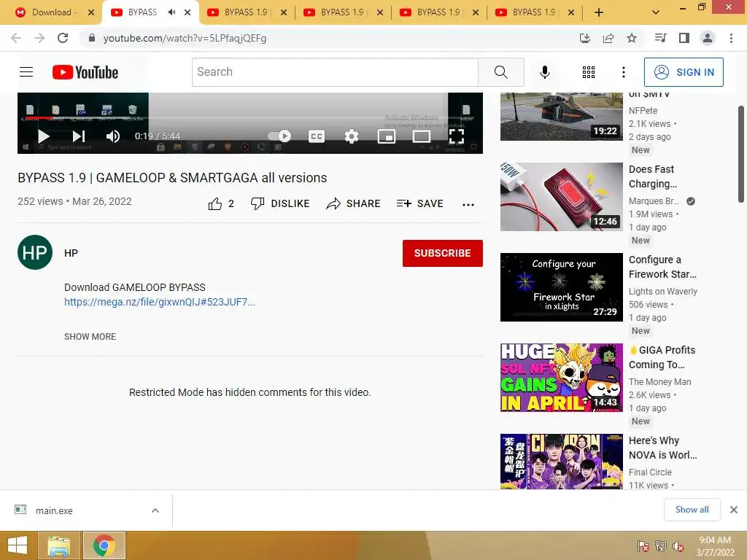Open the Windows Start menu
The height and width of the screenshot is (560, 747).
coord(18,545)
